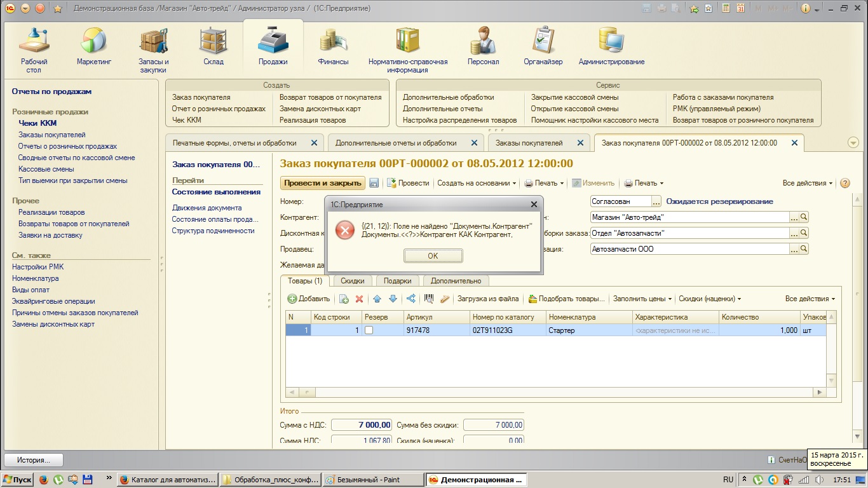This screenshot has width=868, height=488.
Task: Open the Органайзер section
Action: pyautogui.click(x=543, y=47)
